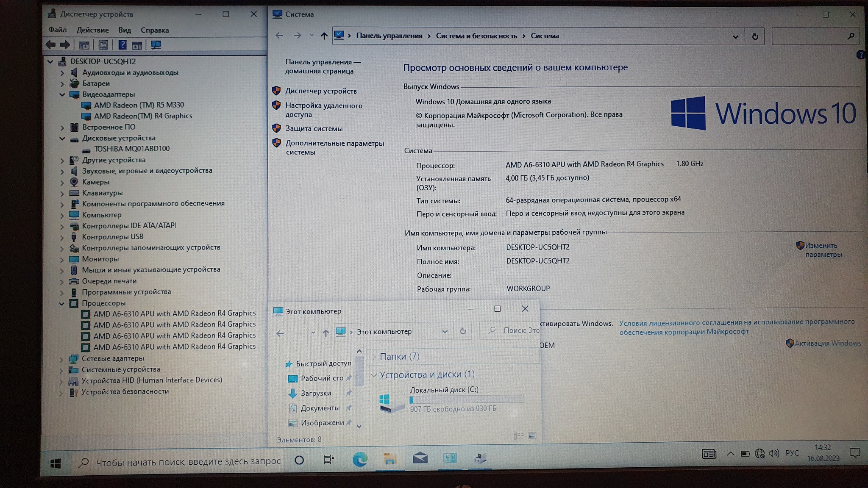The width and height of the screenshot is (868, 488).
Task: Click the help question mark toolbar icon
Action: [122, 45]
